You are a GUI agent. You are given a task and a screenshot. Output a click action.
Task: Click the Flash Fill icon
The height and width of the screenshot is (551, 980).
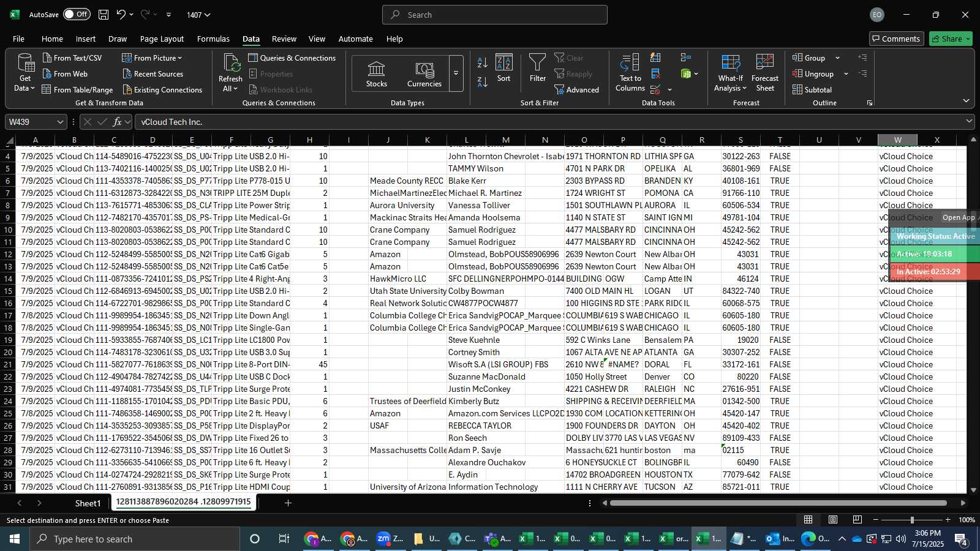pos(655,58)
